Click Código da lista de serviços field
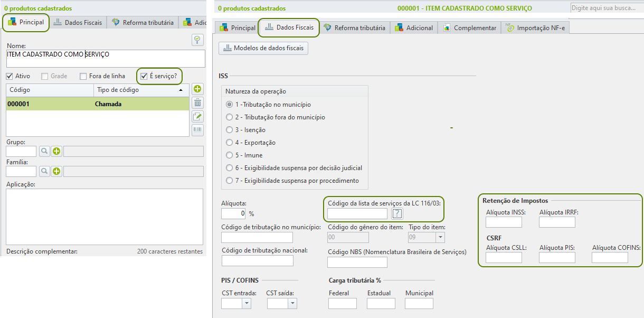Screen dimensions: 644x318 click(x=357, y=213)
